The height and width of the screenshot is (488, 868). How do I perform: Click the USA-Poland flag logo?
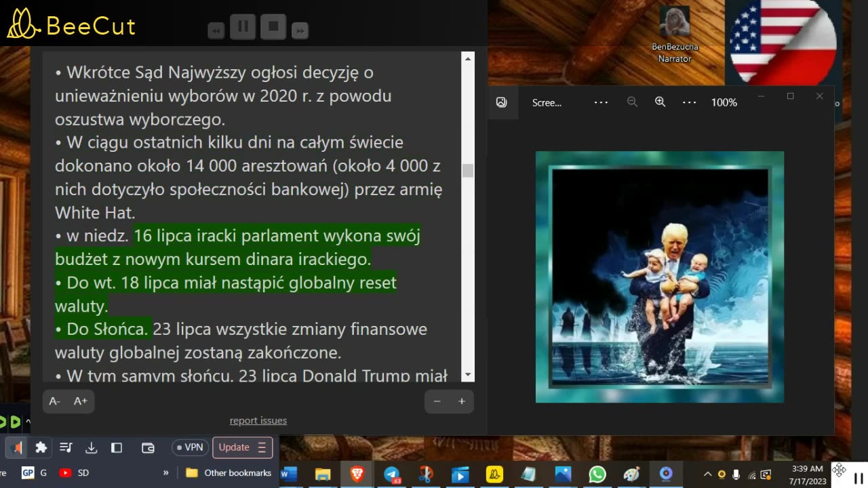tap(783, 41)
